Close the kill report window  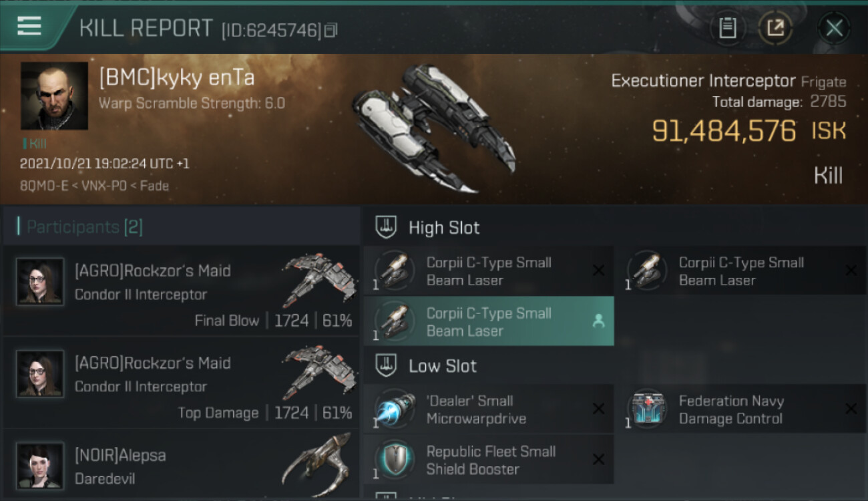(834, 28)
